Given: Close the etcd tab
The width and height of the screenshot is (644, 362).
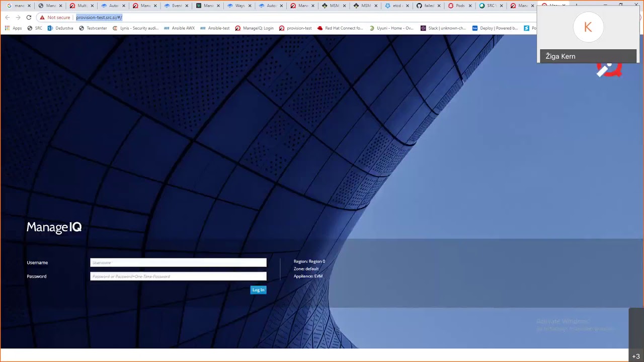Looking at the screenshot, I should (407, 6).
